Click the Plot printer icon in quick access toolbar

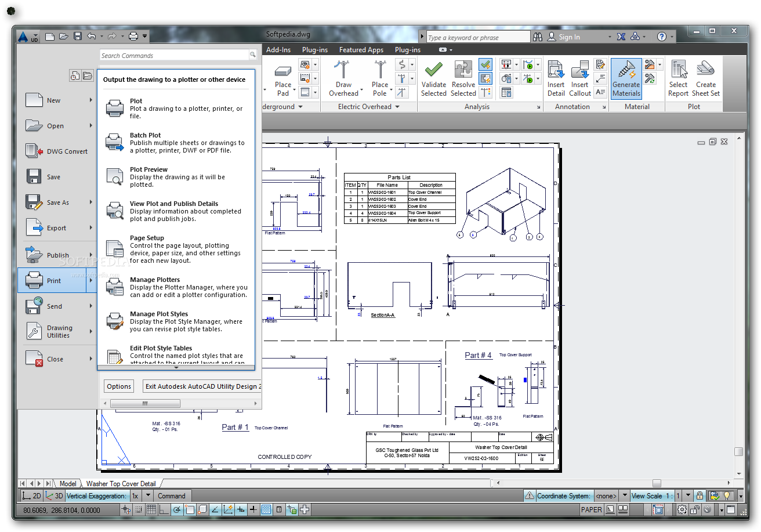click(133, 37)
